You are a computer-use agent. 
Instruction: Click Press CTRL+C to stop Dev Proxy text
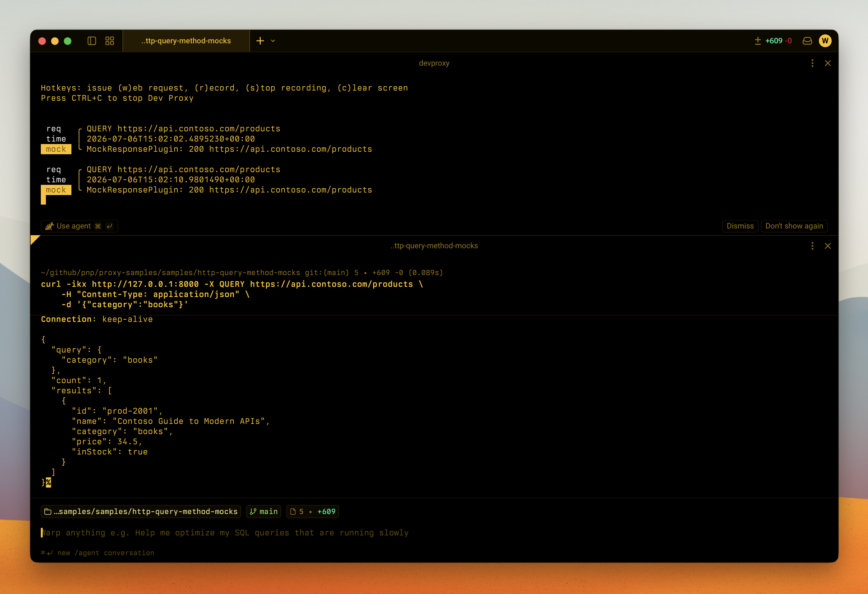(117, 98)
